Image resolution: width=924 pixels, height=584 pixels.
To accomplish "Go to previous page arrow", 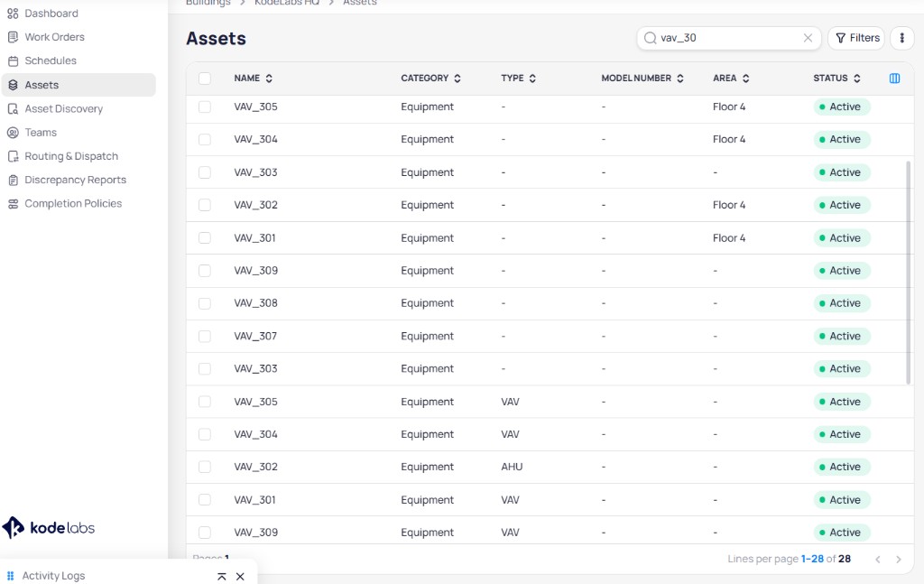I will (877, 560).
